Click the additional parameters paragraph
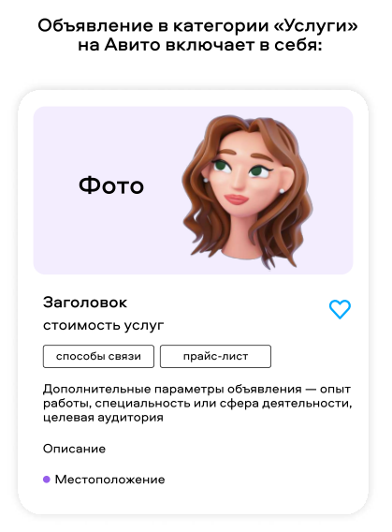This screenshot has width=392, height=532. [x=197, y=403]
